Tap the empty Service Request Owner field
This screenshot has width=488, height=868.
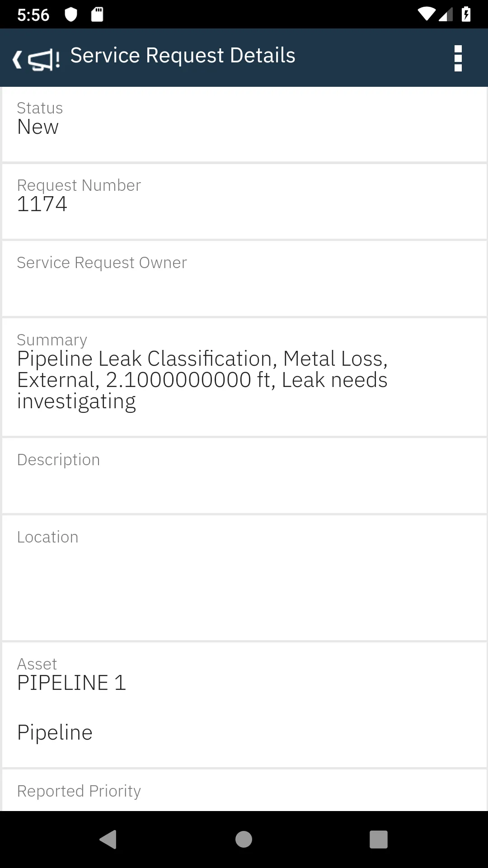[x=244, y=278]
